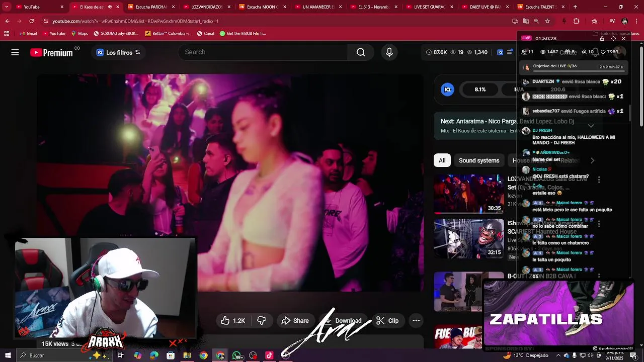Focus the YouTube Search field

click(x=263, y=52)
